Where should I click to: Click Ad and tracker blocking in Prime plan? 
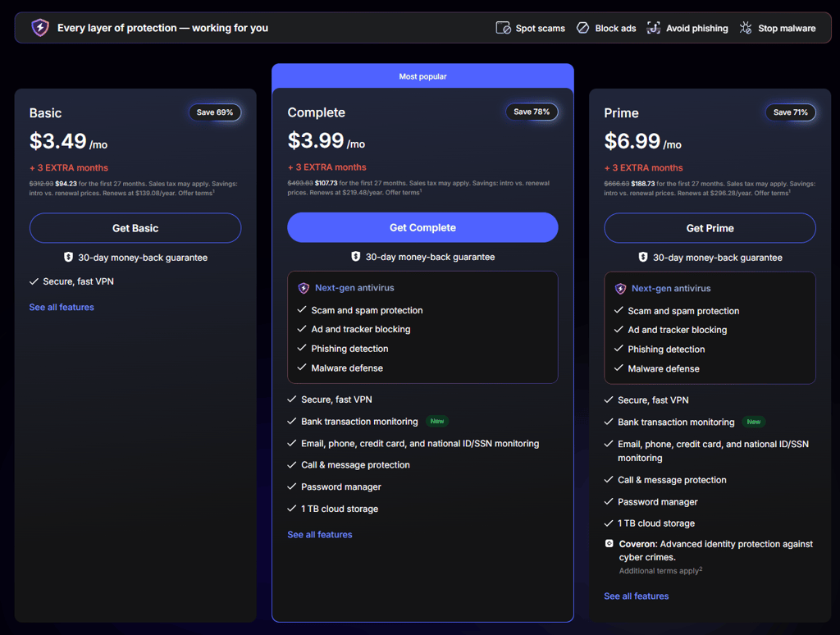677,330
